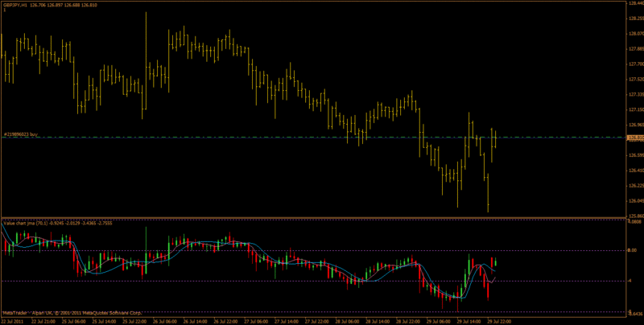Viewport: 644px width, 325px height.
Task: Click the 126.045 price scale label
Action: (635, 200)
